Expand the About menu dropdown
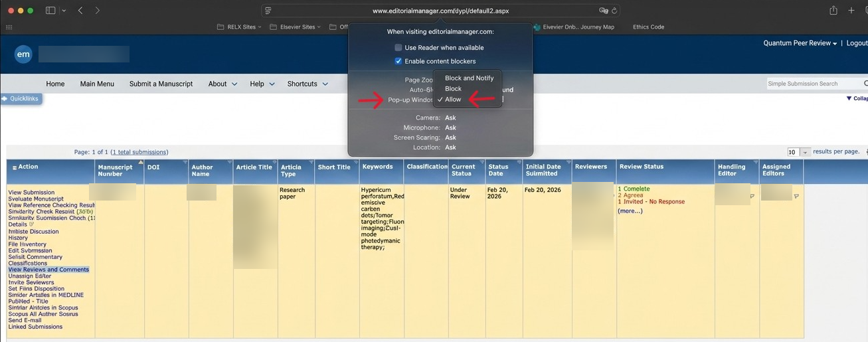868x342 pixels. 222,84
